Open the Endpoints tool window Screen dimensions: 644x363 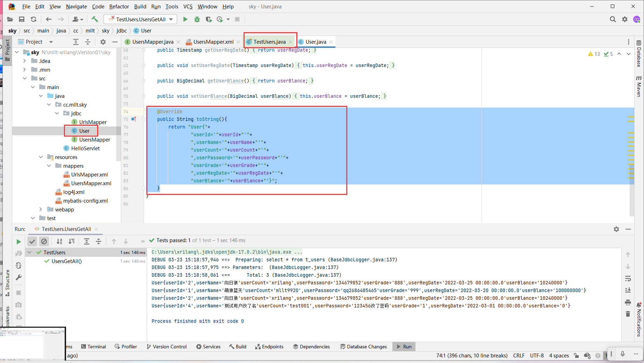tap(269, 347)
